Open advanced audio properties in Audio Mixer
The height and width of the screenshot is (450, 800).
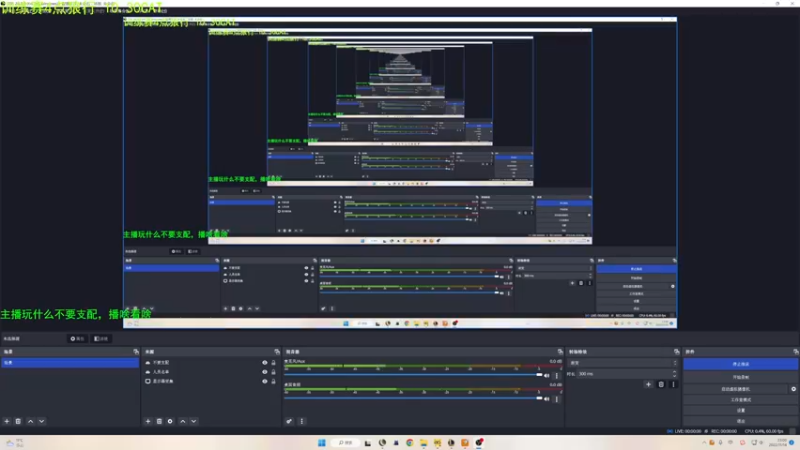pyautogui.click(x=289, y=421)
